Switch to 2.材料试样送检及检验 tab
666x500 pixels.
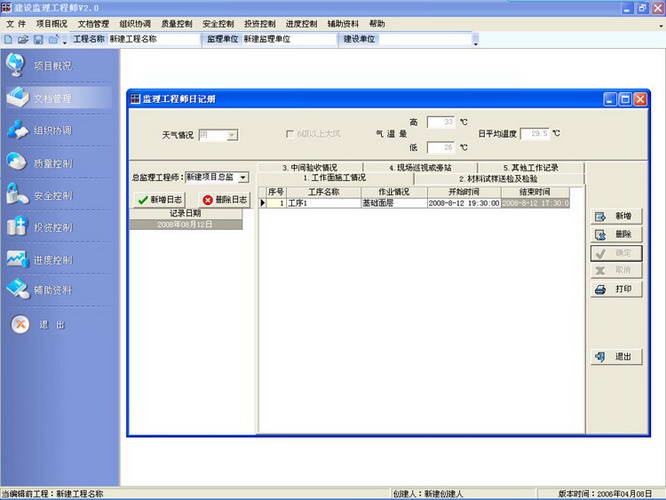(x=499, y=179)
